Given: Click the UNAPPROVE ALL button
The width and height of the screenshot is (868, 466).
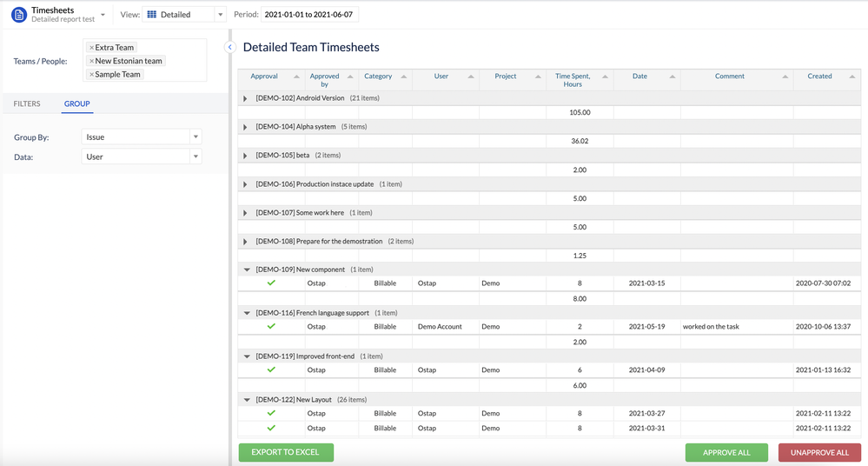Looking at the screenshot, I should [x=819, y=452].
